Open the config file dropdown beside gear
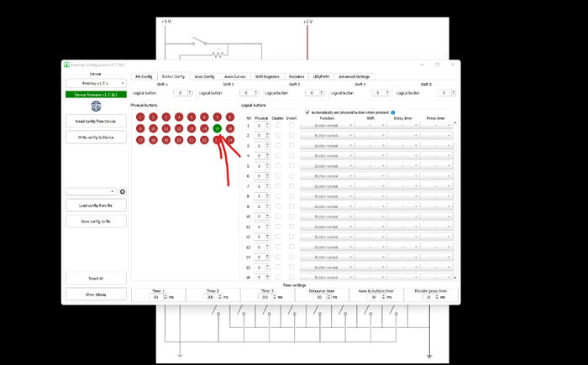The width and height of the screenshot is (588, 365). pos(91,191)
